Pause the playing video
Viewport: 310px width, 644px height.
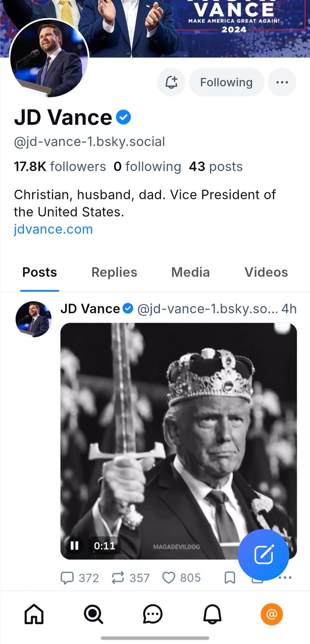tap(75, 546)
